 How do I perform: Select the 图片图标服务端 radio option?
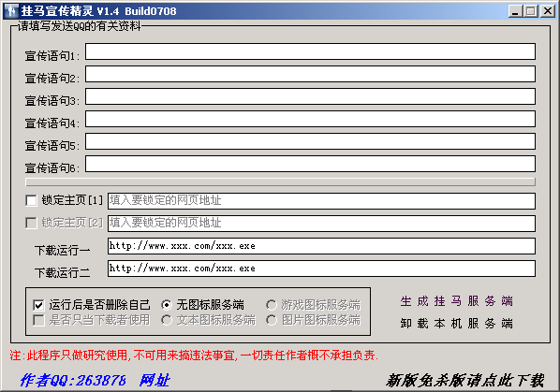pyautogui.click(x=271, y=320)
